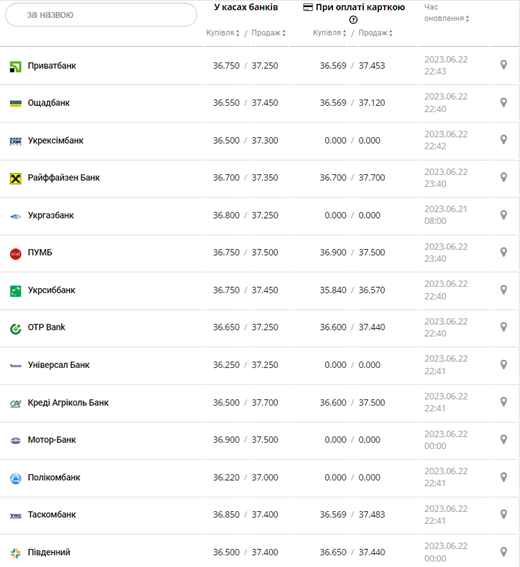Open the Креді Агріколь Банк link
The height and width of the screenshot is (567, 520).
point(68,402)
